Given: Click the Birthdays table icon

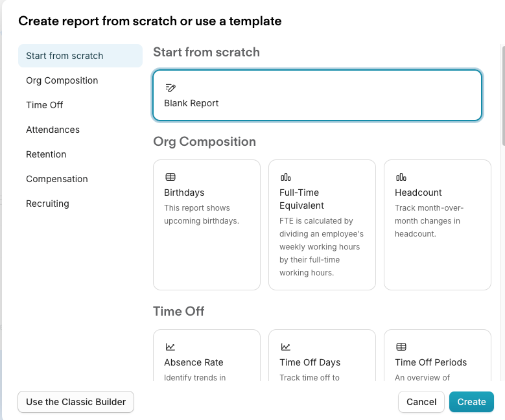Looking at the screenshot, I should coord(170,177).
